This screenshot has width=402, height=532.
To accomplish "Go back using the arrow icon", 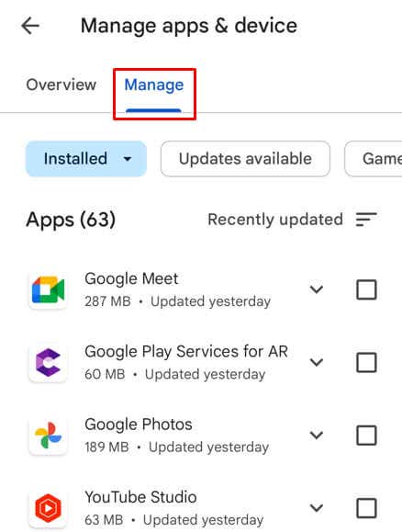I will click(x=30, y=26).
